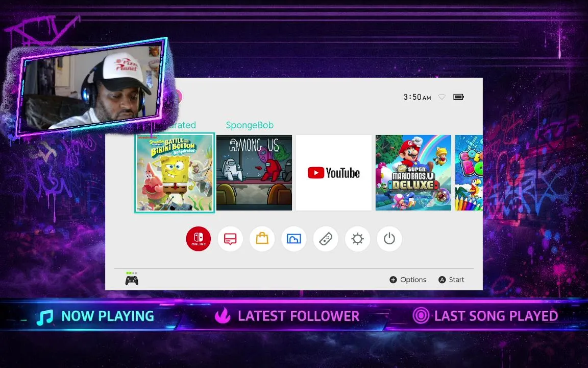Launch SpongeBob Battle for Bikini Bottom
Screen dimensions: 588x368
click(175, 173)
